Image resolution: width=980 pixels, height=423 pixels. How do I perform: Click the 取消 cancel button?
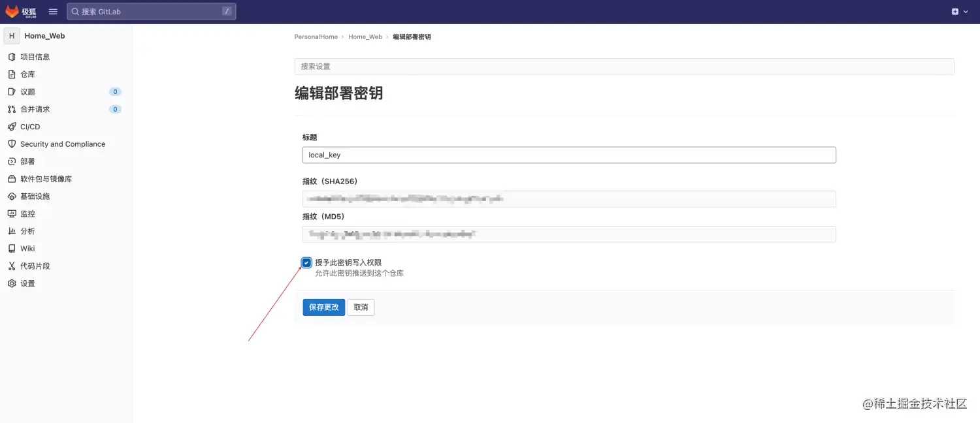point(361,307)
